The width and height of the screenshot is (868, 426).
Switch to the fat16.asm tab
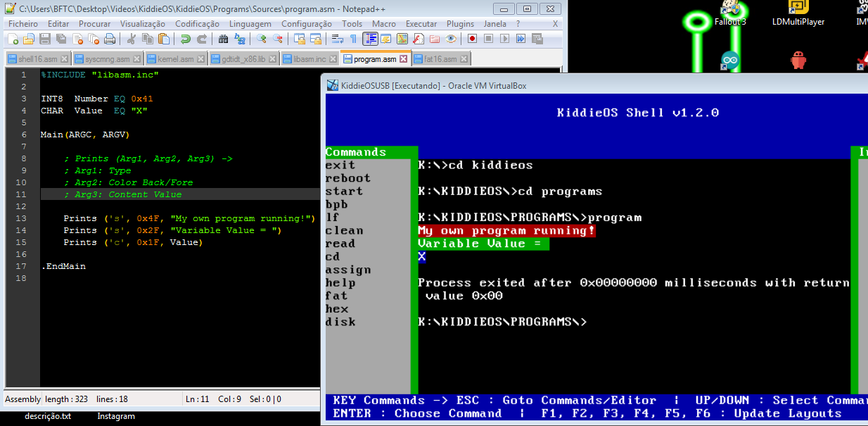(x=440, y=59)
